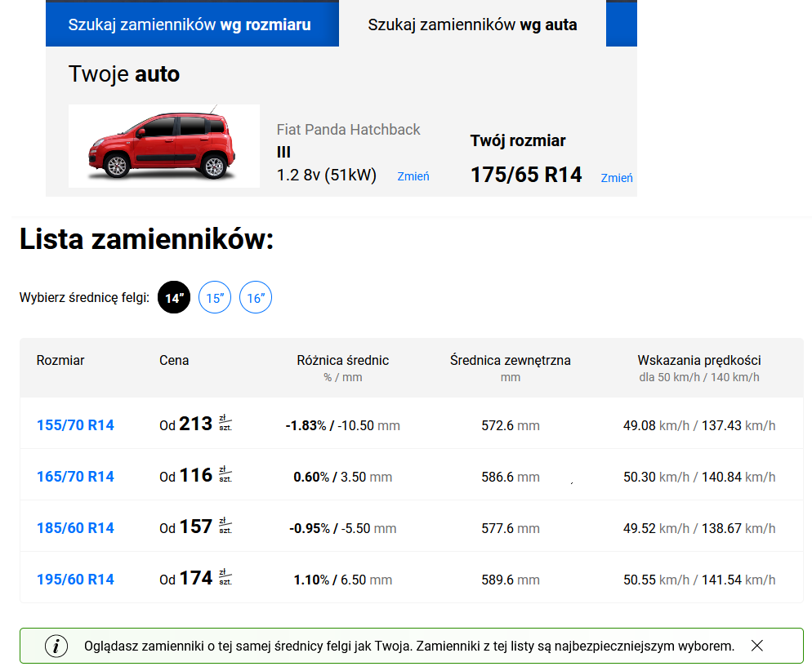This screenshot has width=812, height=671.
Task: Open the 'Szukaj zamienników wg auta' tab
Action: (x=472, y=24)
